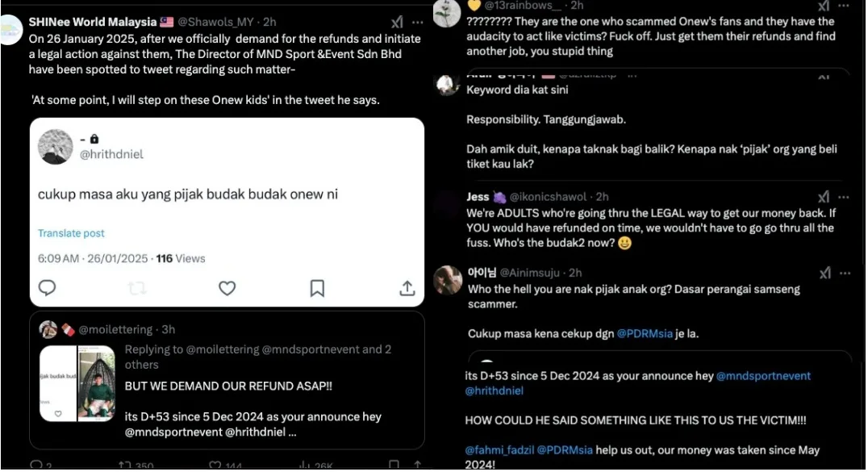Share the @hrithdniel tweet via the upload icon

407,288
